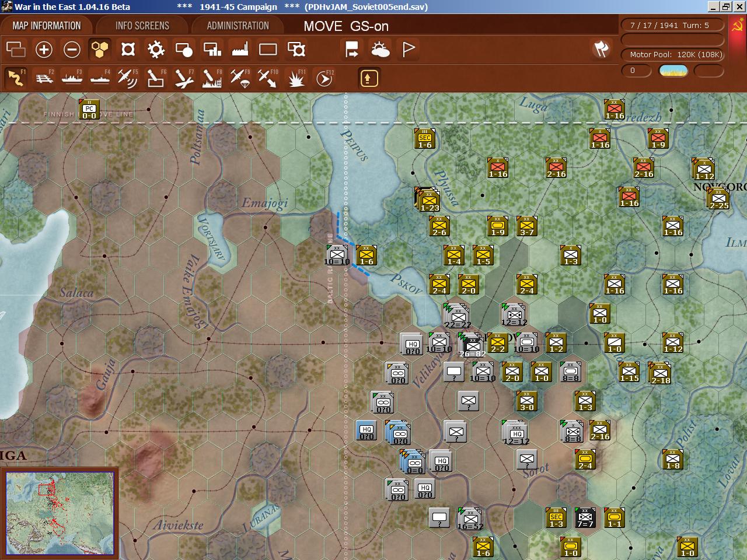Select the blue HQ 0?0 counter

tap(366, 430)
